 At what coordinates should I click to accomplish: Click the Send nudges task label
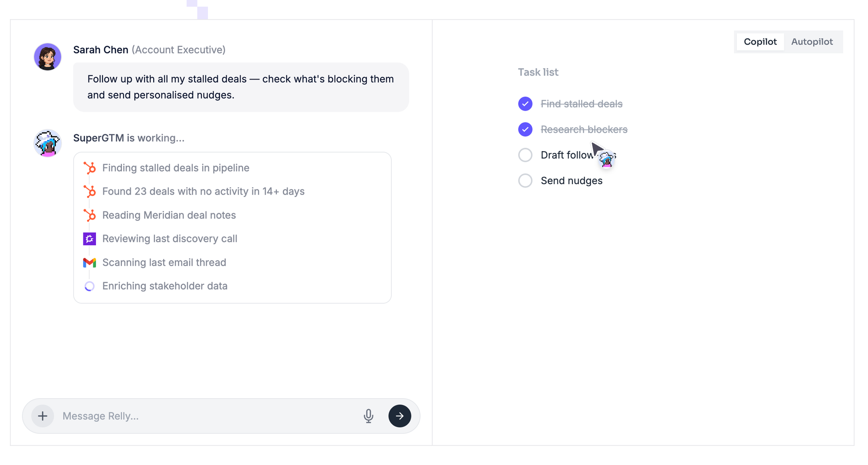(x=571, y=181)
